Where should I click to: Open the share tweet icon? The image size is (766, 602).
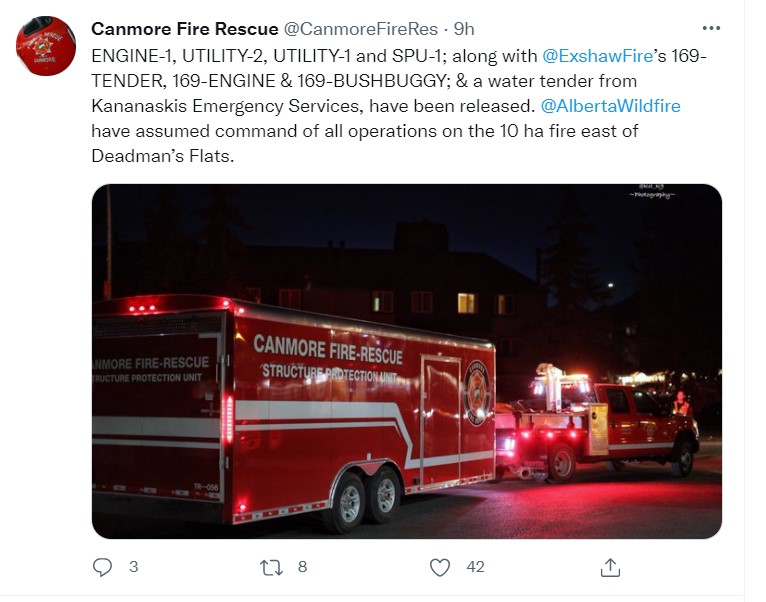610,567
